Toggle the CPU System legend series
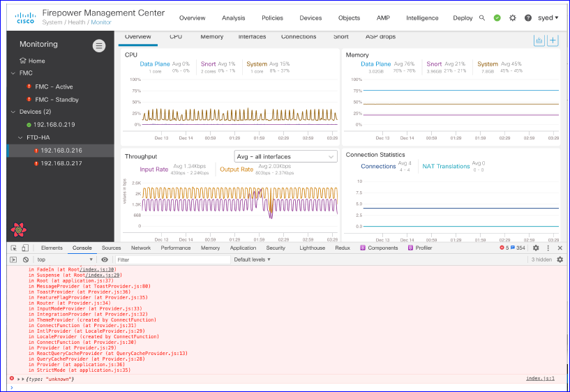This screenshot has width=570, height=392. (x=257, y=64)
